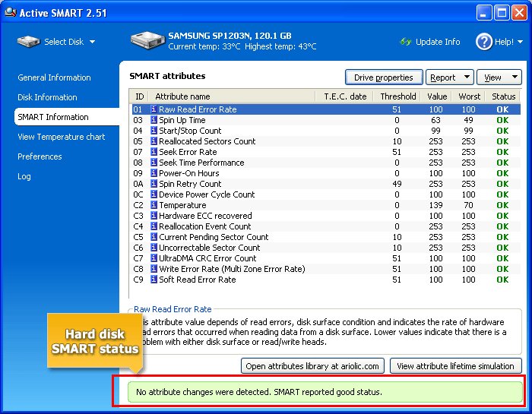Image resolution: width=532 pixels, height=414 pixels.
Task: Expand the Select Disk dropdown
Action: 92,43
